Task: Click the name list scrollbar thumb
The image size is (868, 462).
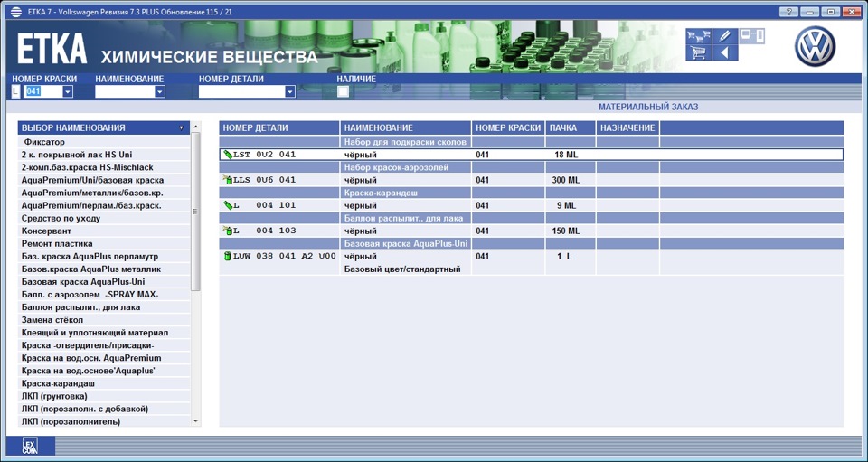Action: click(x=195, y=212)
